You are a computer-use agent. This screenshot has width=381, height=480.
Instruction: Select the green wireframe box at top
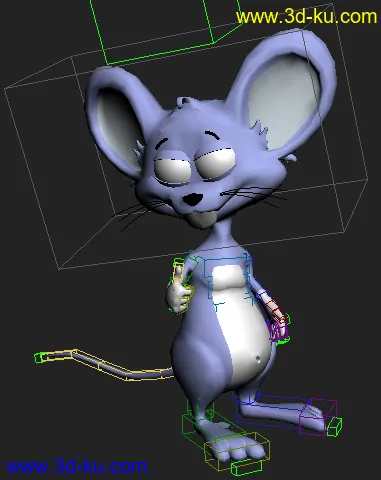point(167,30)
